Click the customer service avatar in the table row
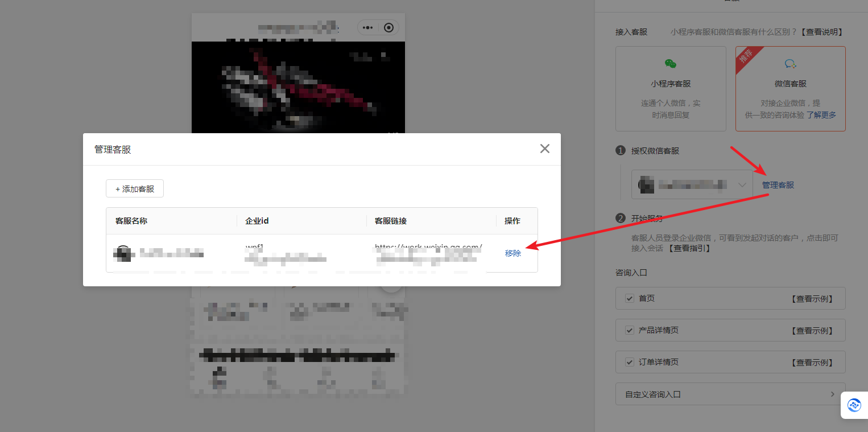The image size is (868, 432). point(123,253)
